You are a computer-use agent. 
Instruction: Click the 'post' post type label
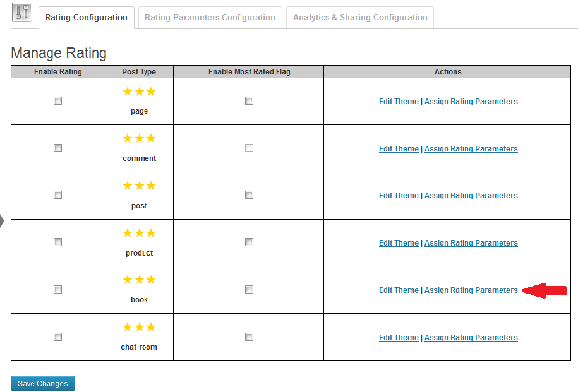point(139,206)
